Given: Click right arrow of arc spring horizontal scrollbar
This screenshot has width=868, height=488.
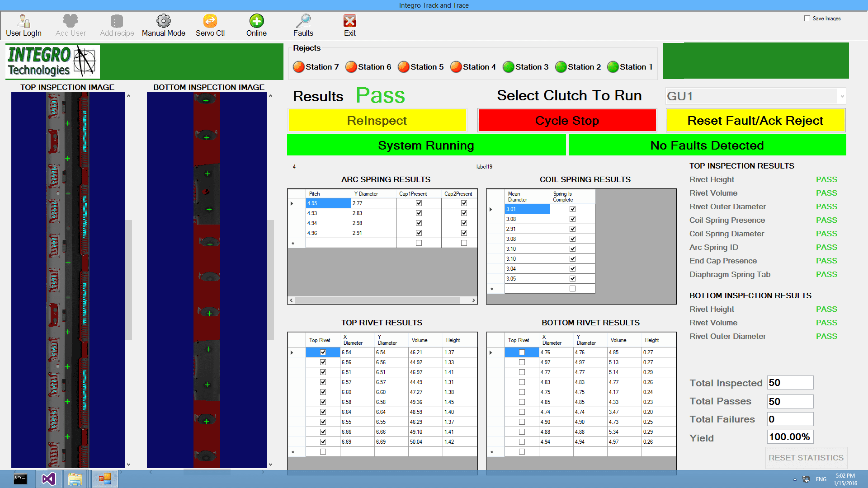Looking at the screenshot, I should (x=473, y=300).
